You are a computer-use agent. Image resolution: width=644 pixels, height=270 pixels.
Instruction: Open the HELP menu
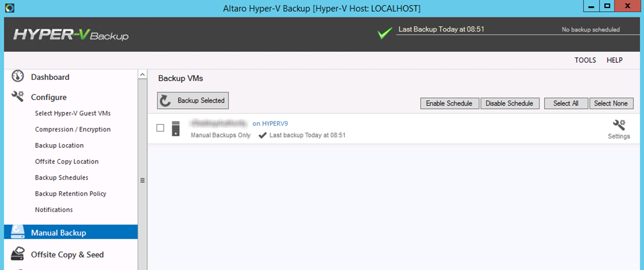coord(614,60)
